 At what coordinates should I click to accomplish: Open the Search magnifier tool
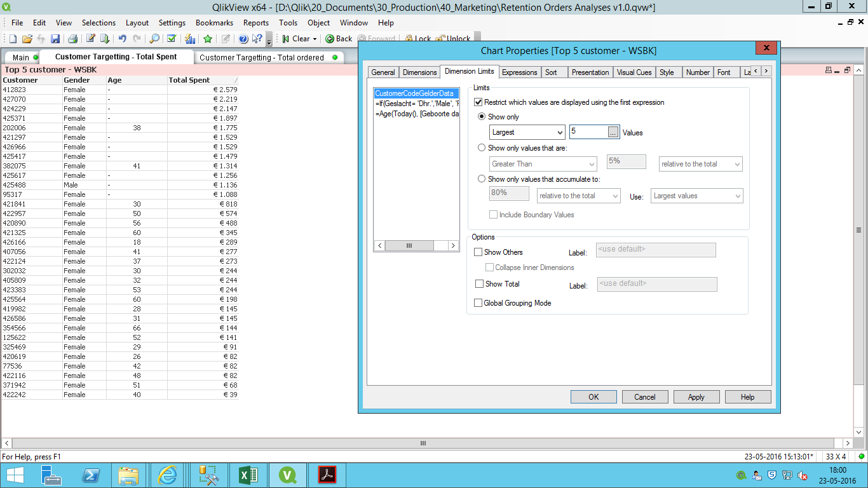(154, 39)
